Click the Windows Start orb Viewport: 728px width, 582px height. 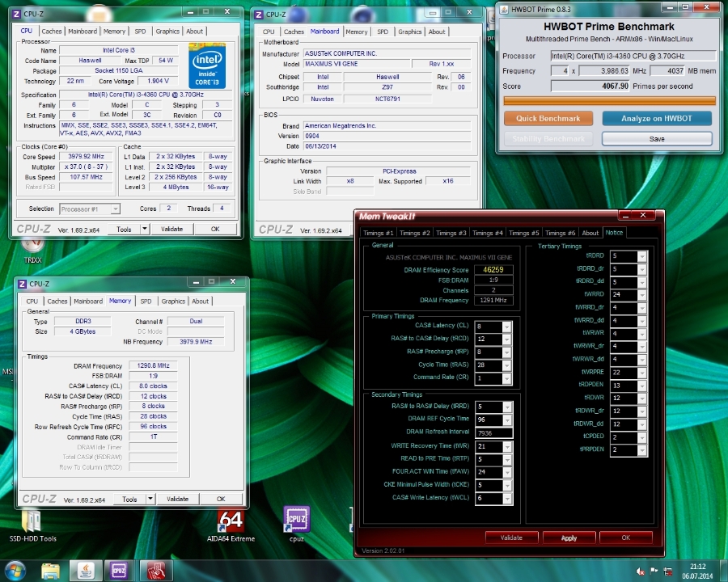(x=15, y=571)
